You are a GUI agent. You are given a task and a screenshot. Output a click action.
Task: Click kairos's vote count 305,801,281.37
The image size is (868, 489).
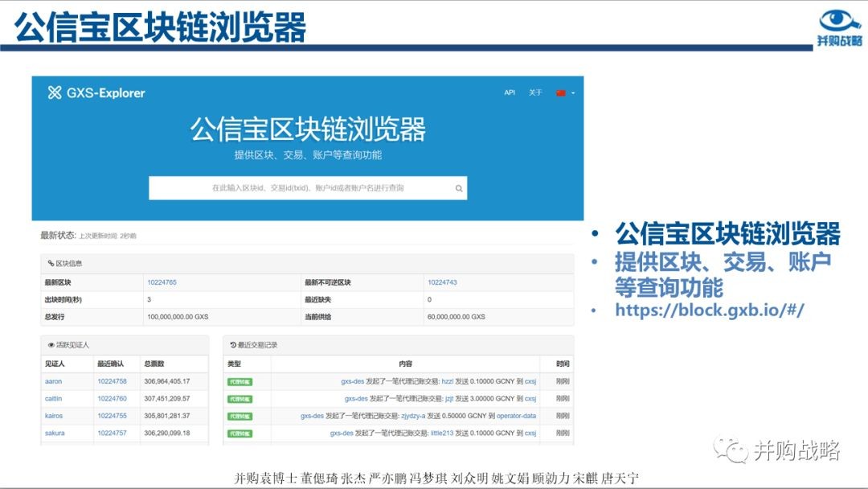[166, 416]
